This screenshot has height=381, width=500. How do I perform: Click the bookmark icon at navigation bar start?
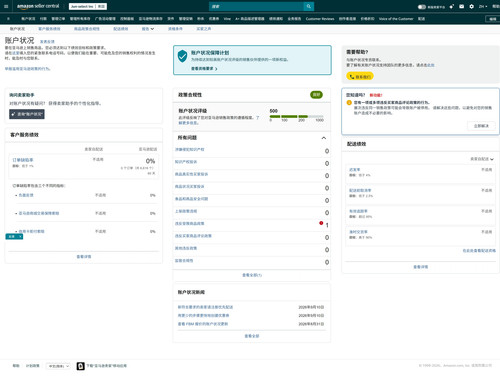point(8,19)
